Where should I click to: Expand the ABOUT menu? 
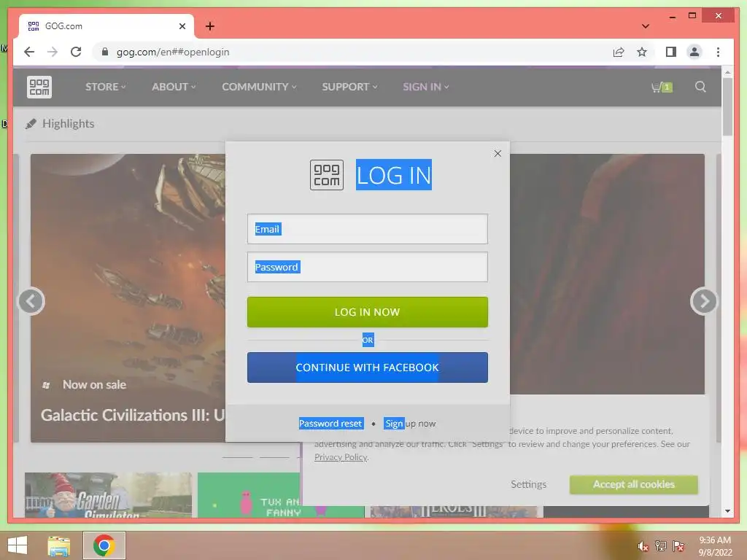174,87
